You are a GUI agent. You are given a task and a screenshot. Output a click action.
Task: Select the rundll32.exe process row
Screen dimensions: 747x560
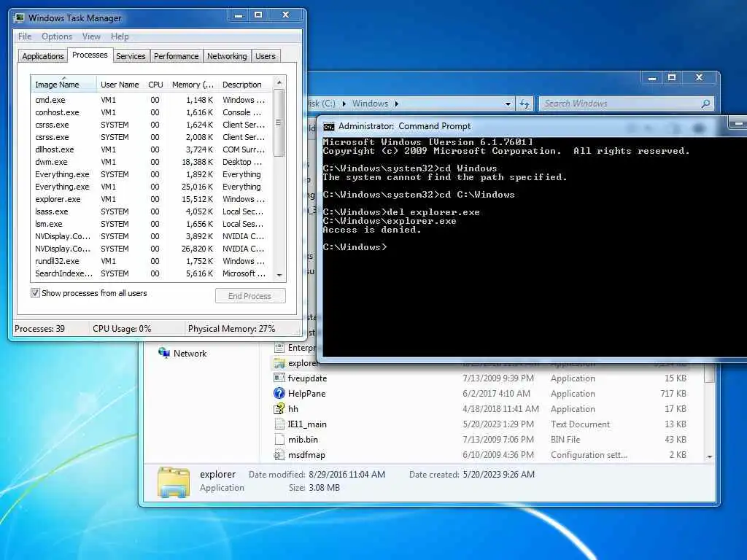point(152,261)
